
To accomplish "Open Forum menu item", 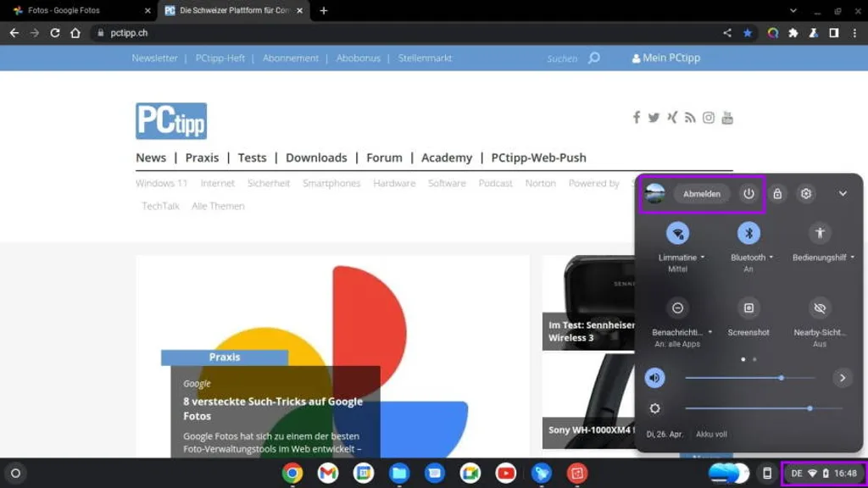I will click(x=384, y=158).
